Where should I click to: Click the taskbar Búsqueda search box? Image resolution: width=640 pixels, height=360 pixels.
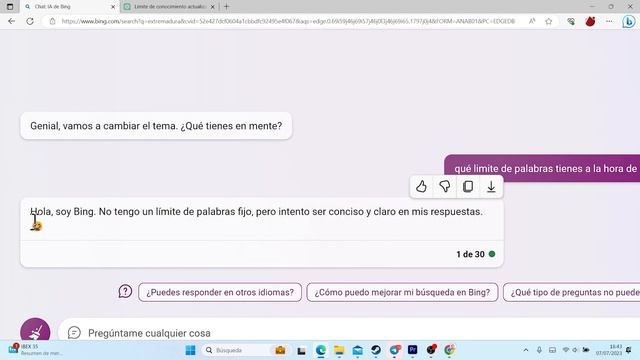pyautogui.click(x=245, y=350)
